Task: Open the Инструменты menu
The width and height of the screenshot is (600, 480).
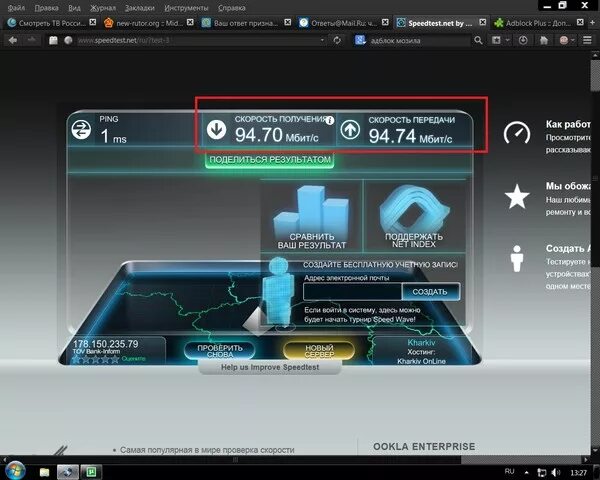Action: (186, 8)
